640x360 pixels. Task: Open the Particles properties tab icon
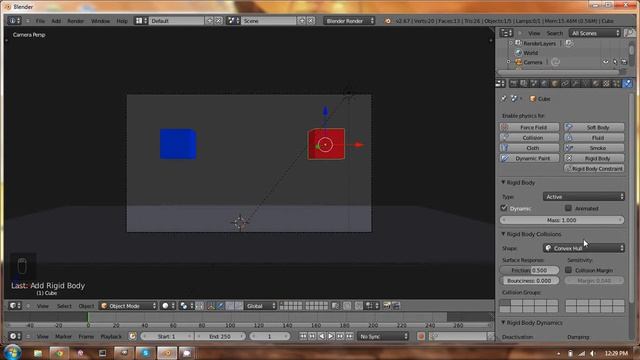tap(616, 84)
